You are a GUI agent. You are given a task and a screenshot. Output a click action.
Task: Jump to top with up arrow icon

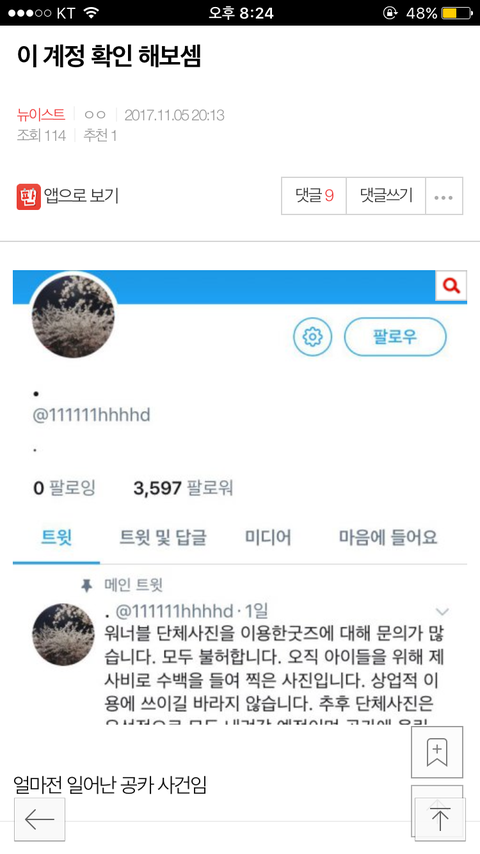pyautogui.click(x=440, y=819)
